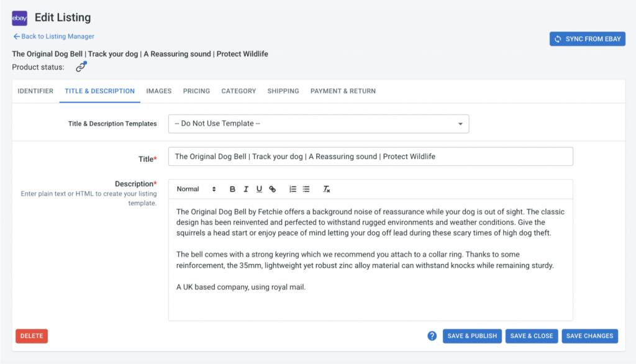Create a bulleted list in description
Image resolution: width=636 pixels, height=364 pixels.
coord(306,189)
